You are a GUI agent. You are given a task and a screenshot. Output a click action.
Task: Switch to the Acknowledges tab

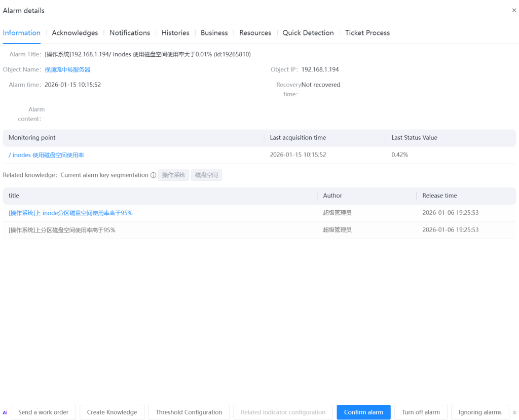click(x=75, y=33)
